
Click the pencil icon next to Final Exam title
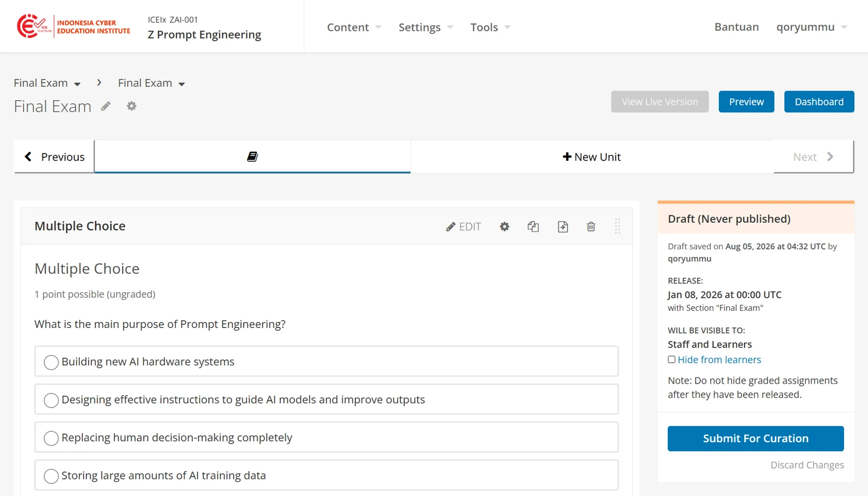tap(106, 106)
